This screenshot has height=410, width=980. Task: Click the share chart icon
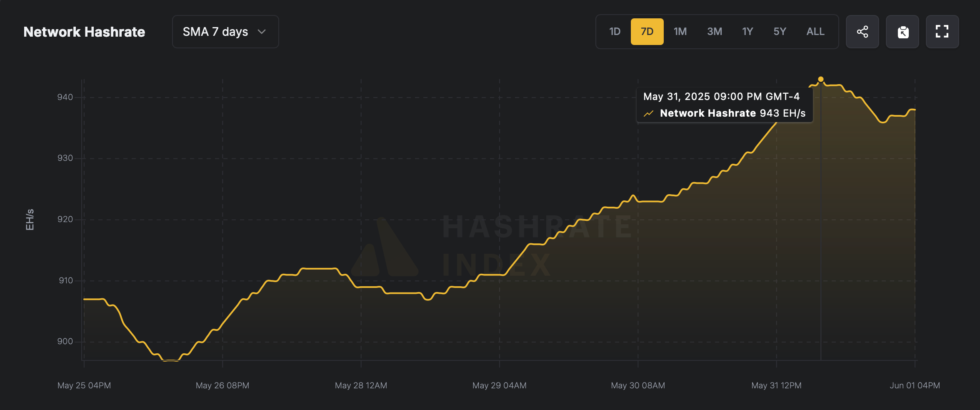[862, 32]
